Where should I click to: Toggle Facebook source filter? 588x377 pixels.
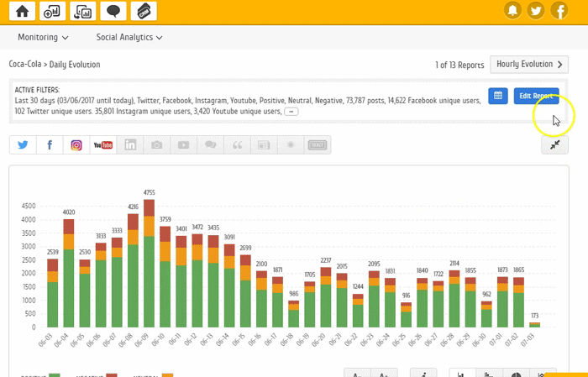[50, 144]
